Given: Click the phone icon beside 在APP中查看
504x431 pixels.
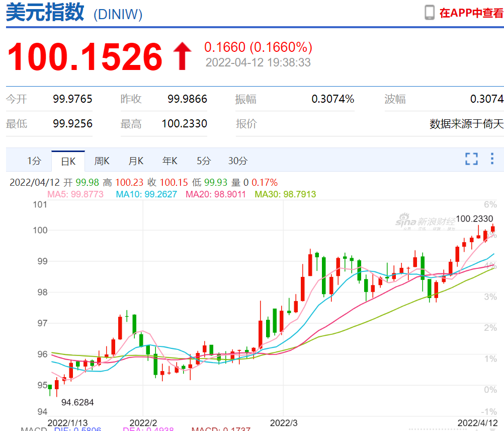Looking at the screenshot, I should [x=429, y=13].
